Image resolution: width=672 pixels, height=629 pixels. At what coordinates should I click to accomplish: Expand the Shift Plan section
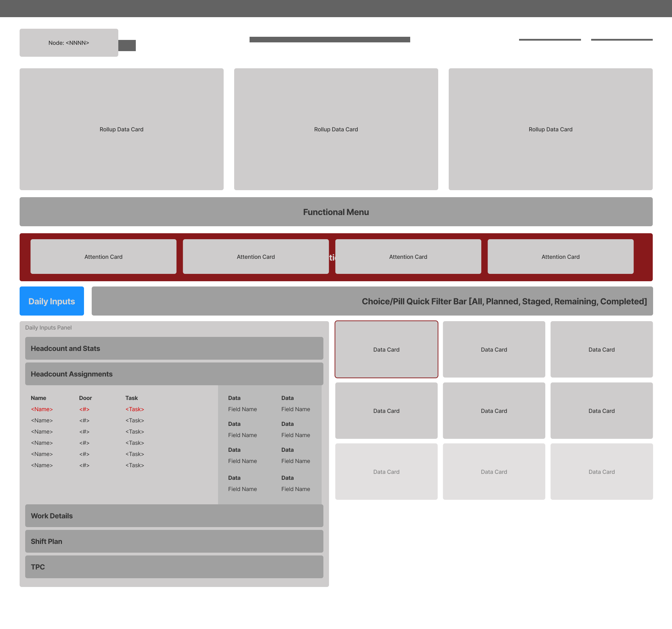point(174,541)
